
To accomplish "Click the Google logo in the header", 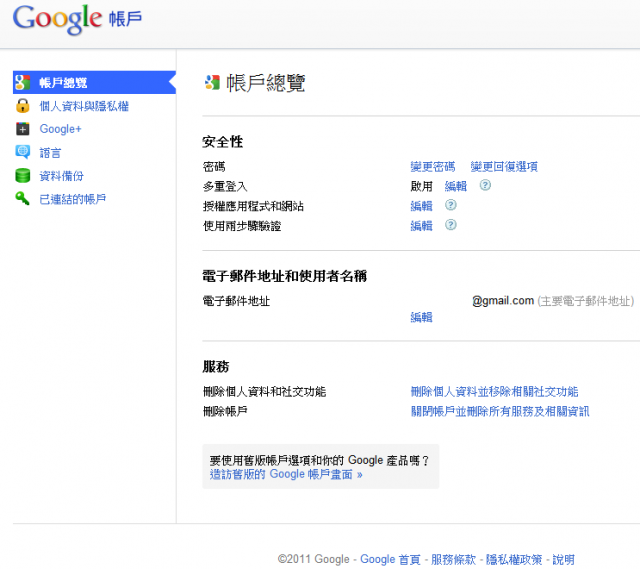I will pyautogui.click(x=58, y=19).
